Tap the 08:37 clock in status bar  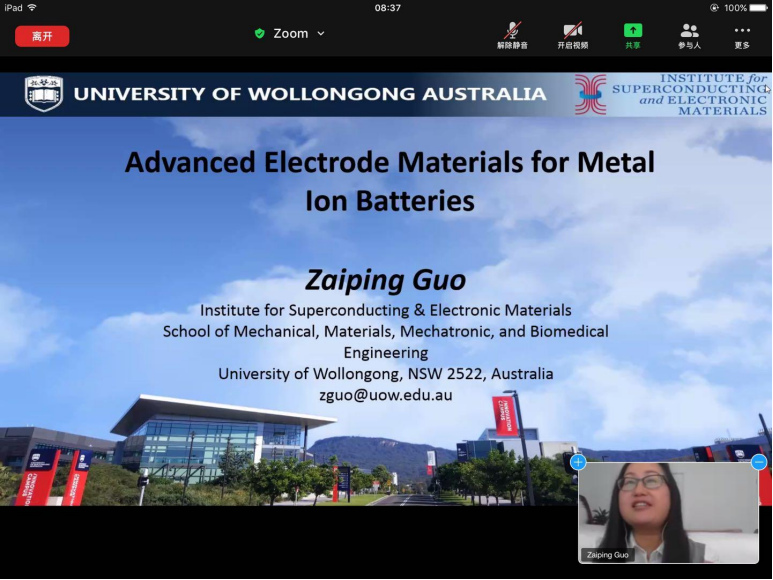pos(387,7)
